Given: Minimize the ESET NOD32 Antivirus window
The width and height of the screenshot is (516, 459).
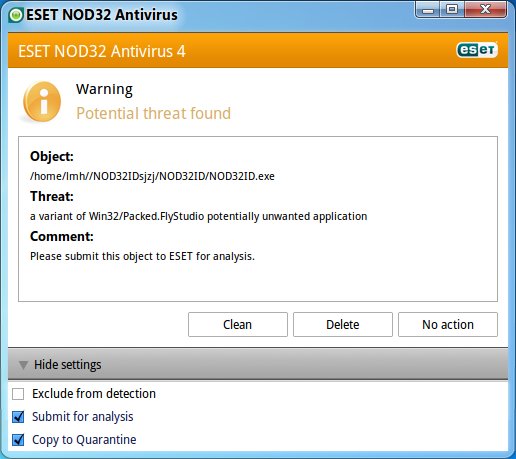Looking at the screenshot, I should point(428,10).
